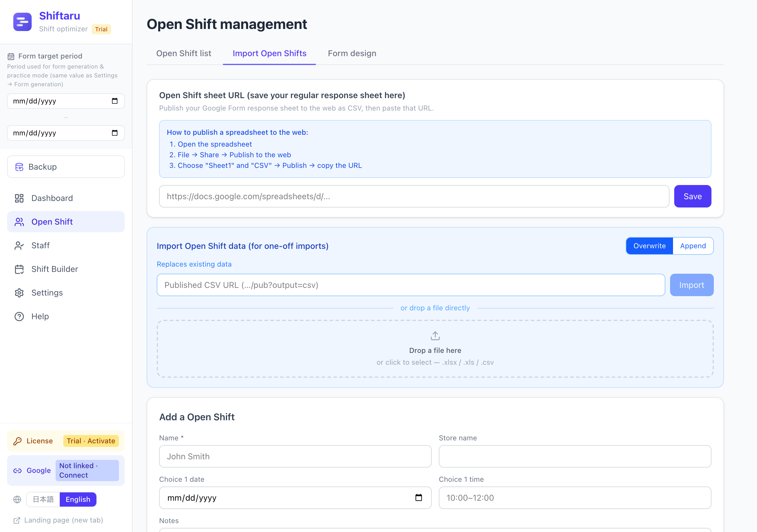The width and height of the screenshot is (757, 532).
Task: Click the Open Shift people icon
Action: pos(19,222)
